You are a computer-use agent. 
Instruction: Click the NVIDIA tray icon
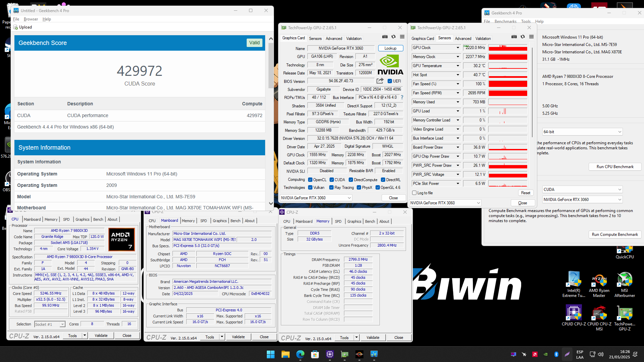[546, 354]
